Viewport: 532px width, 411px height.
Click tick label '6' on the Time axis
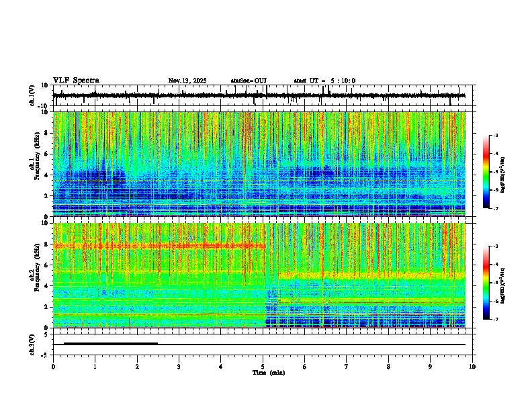pyautogui.click(x=305, y=367)
